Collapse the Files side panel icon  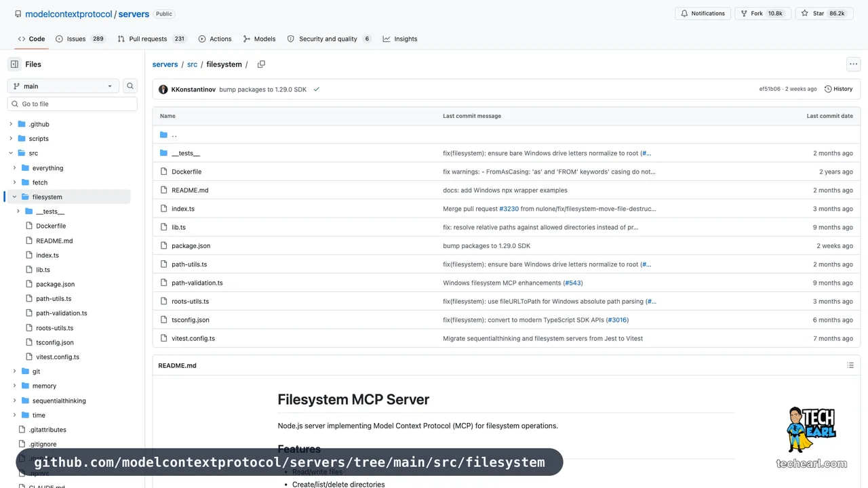tap(14, 64)
